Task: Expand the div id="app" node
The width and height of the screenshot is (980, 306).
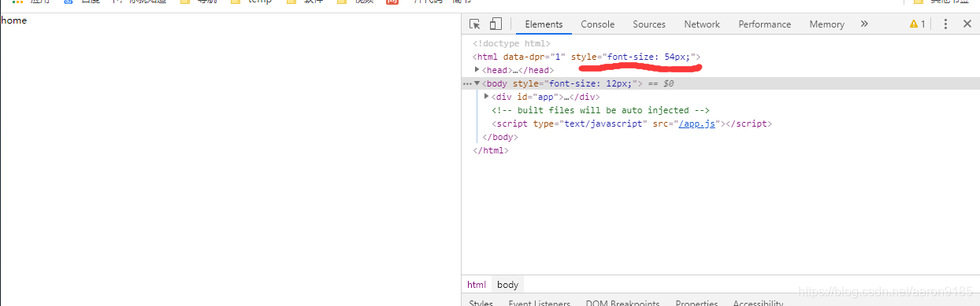Action: click(487, 97)
